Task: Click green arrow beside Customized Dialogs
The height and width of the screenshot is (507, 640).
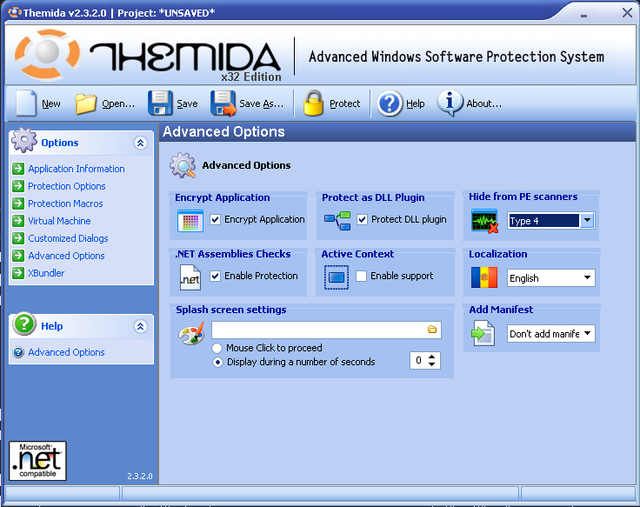Action: pyautogui.click(x=18, y=238)
